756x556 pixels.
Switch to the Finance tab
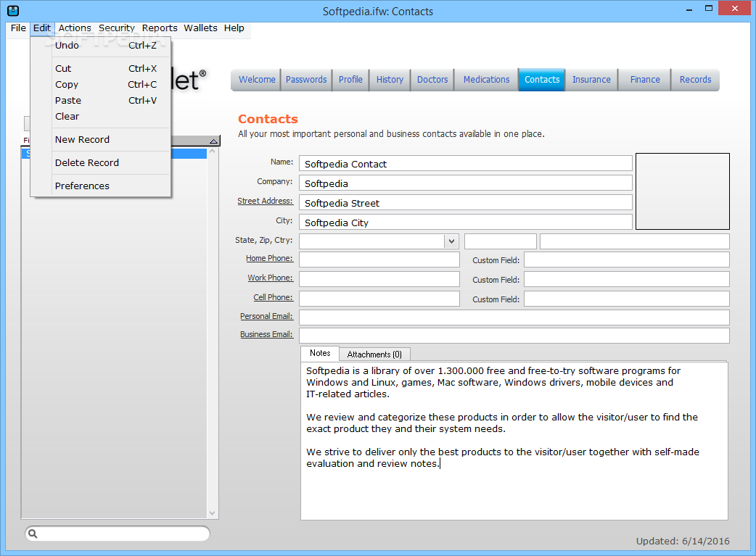(645, 80)
